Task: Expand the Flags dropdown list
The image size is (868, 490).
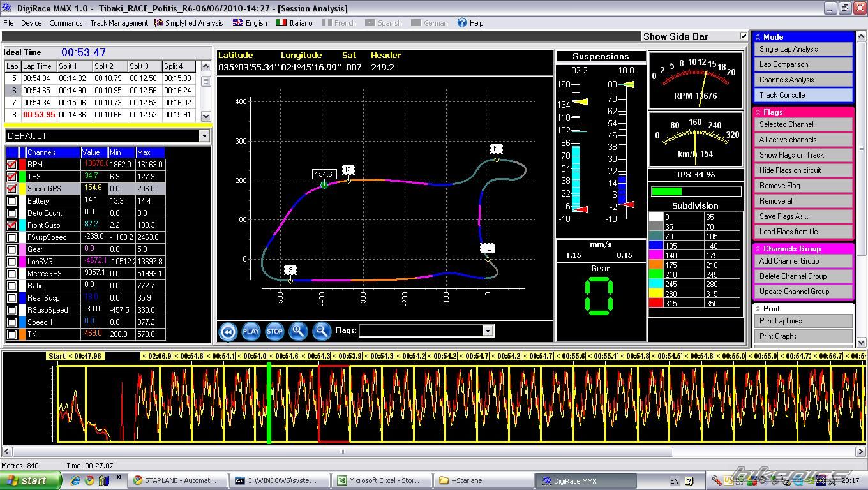Action: coord(488,330)
